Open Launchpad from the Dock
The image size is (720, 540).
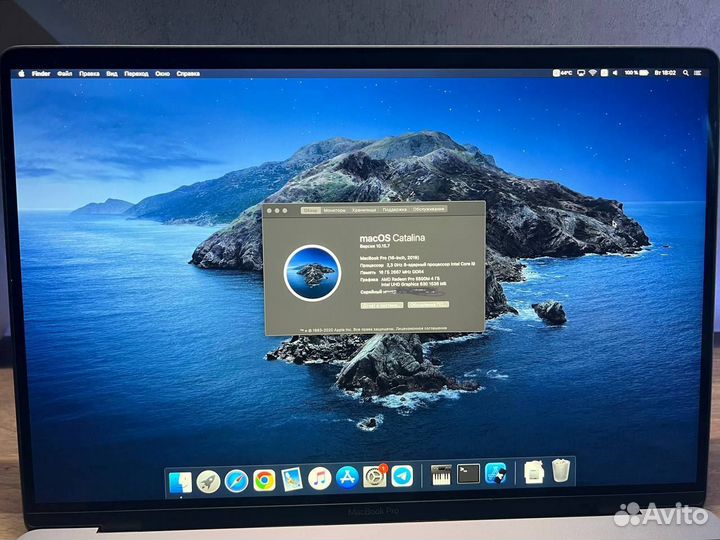[208, 482]
